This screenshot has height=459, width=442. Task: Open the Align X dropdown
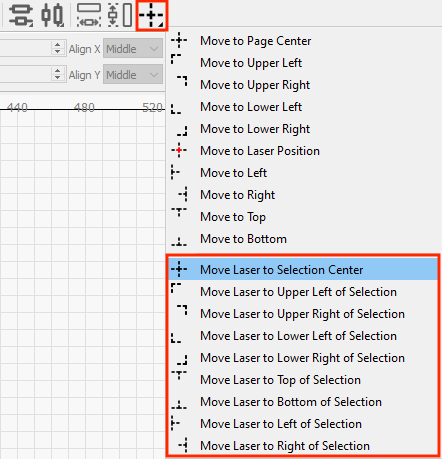[133, 48]
